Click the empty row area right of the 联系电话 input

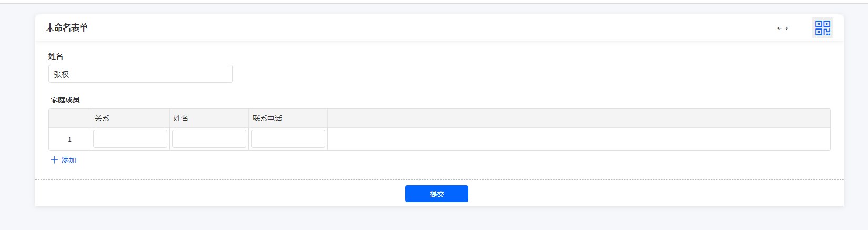(x=578, y=139)
